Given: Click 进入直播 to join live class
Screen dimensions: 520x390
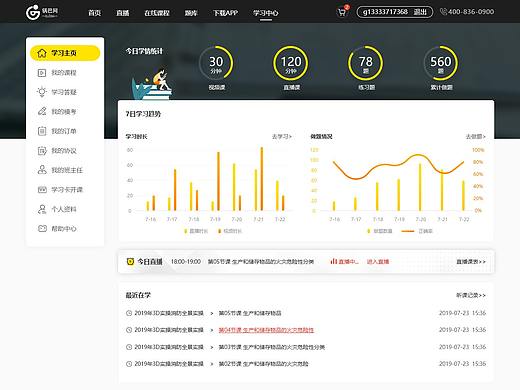Looking at the screenshot, I should pyautogui.click(x=378, y=262).
